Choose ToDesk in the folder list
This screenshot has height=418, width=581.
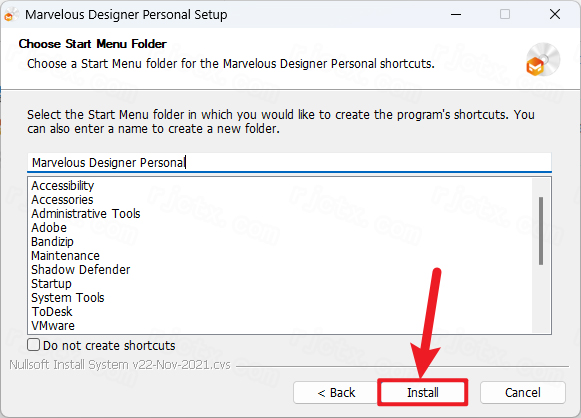tap(52, 312)
